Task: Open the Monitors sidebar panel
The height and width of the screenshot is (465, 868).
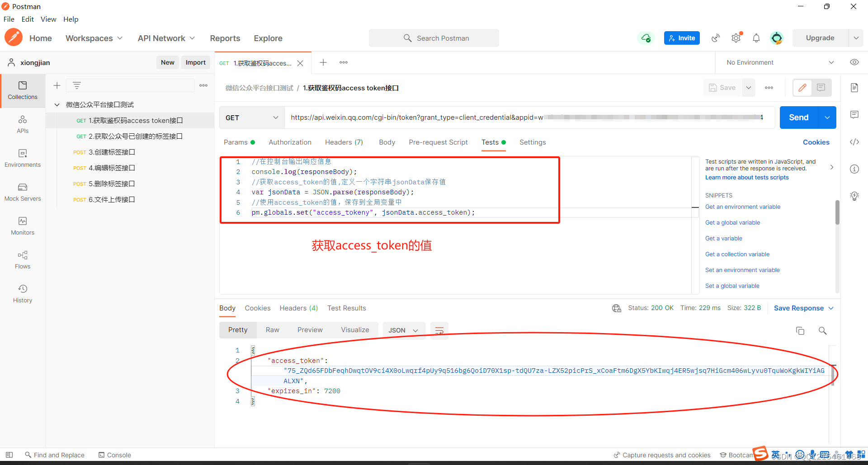Action: tap(23, 226)
